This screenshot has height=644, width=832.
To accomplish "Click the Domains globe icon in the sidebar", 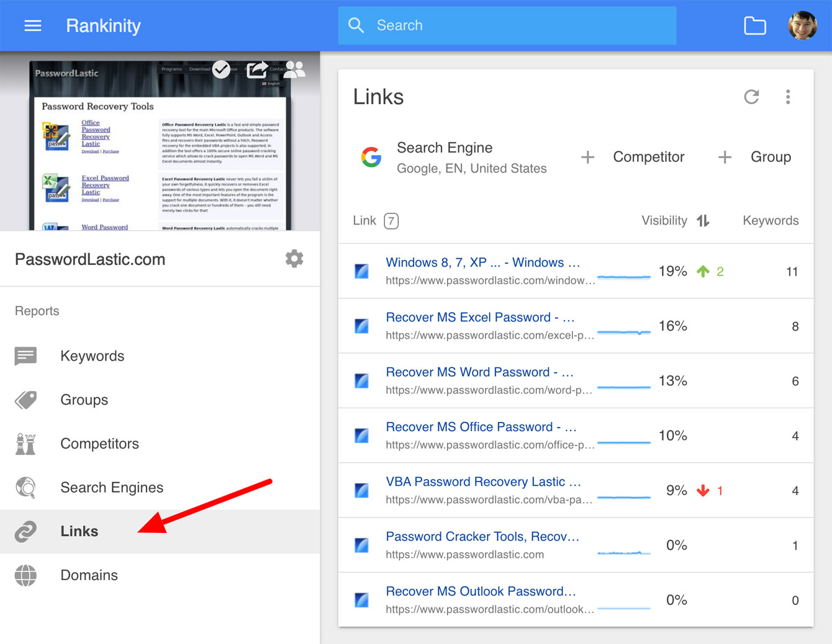I will point(25,575).
